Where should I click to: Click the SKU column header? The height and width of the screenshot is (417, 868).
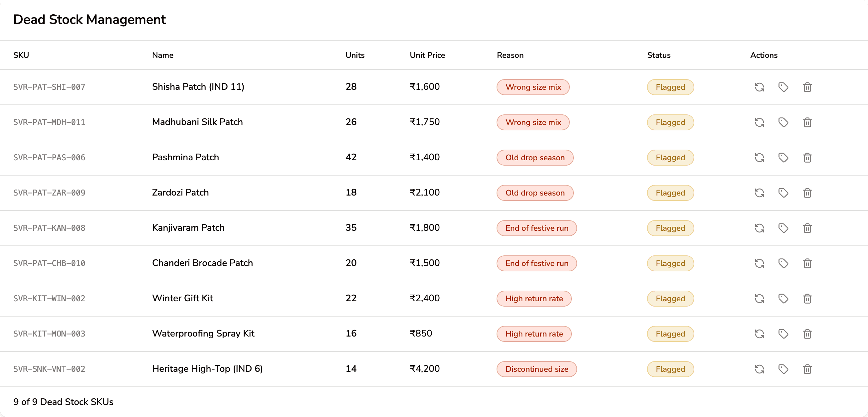[21, 55]
